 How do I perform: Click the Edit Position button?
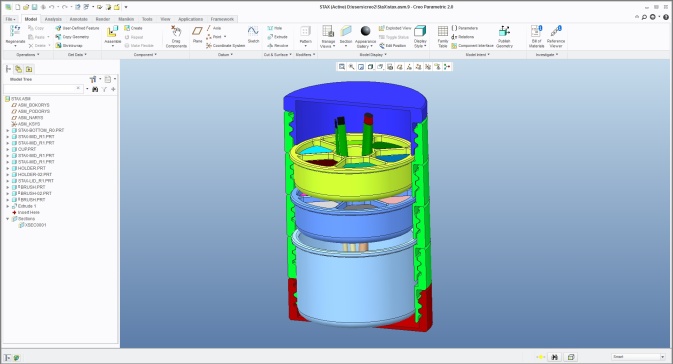(392, 46)
